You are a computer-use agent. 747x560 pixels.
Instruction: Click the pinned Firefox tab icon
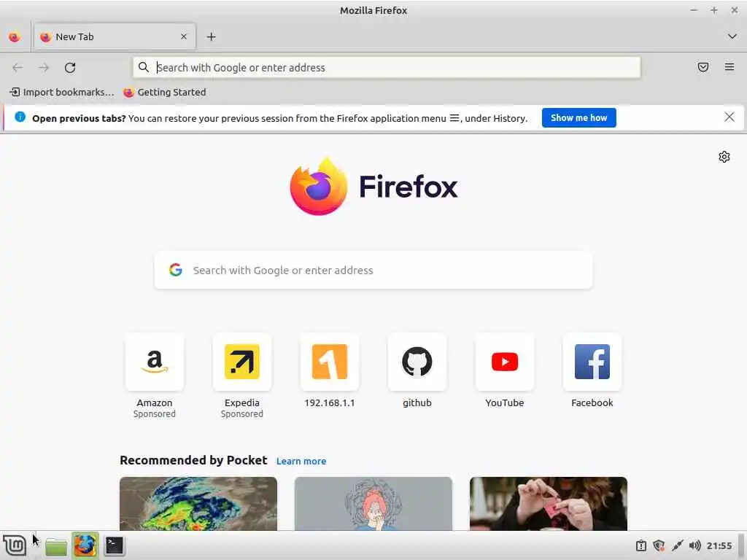tap(15, 36)
